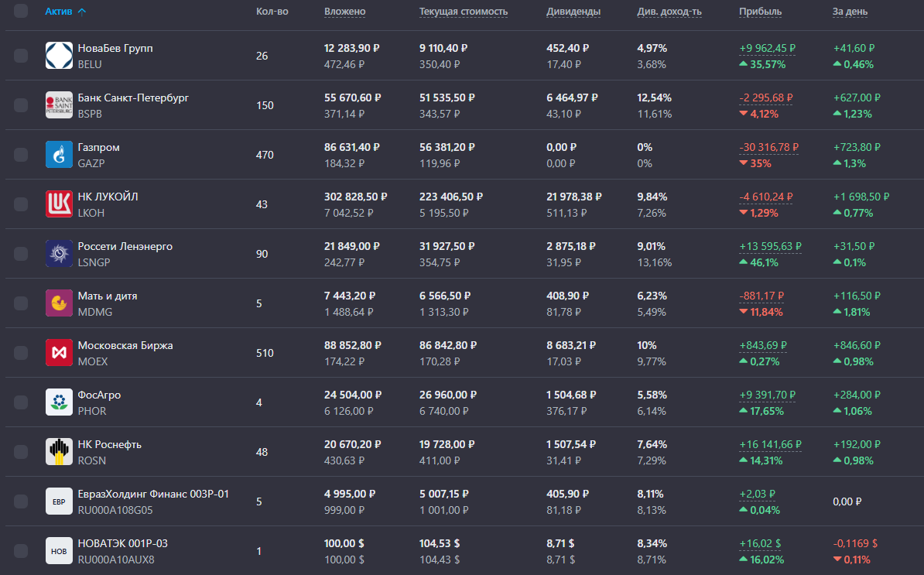The height and width of the screenshot is (575, 924).
Task: Open the Московская Биржа asset name
Action: pos(125,345)
